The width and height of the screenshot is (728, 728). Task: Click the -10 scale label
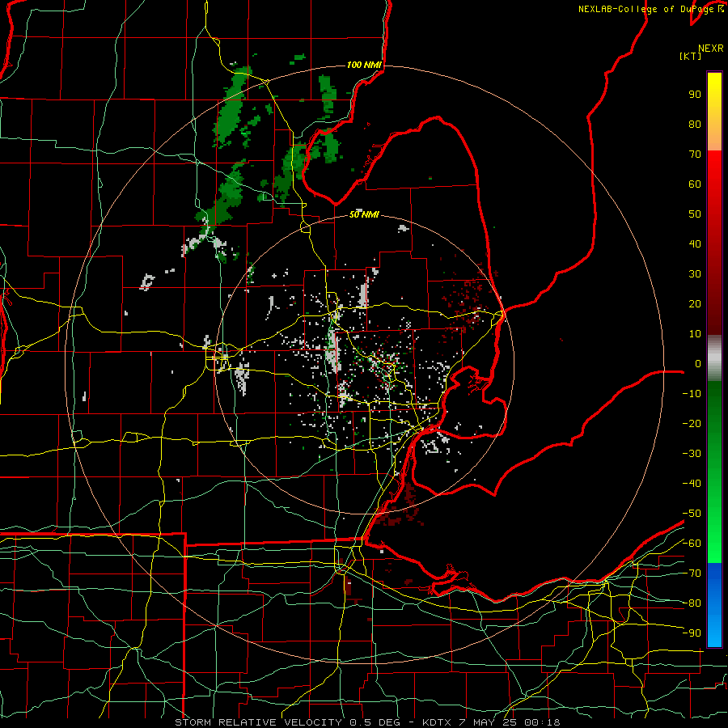[692, 394]
